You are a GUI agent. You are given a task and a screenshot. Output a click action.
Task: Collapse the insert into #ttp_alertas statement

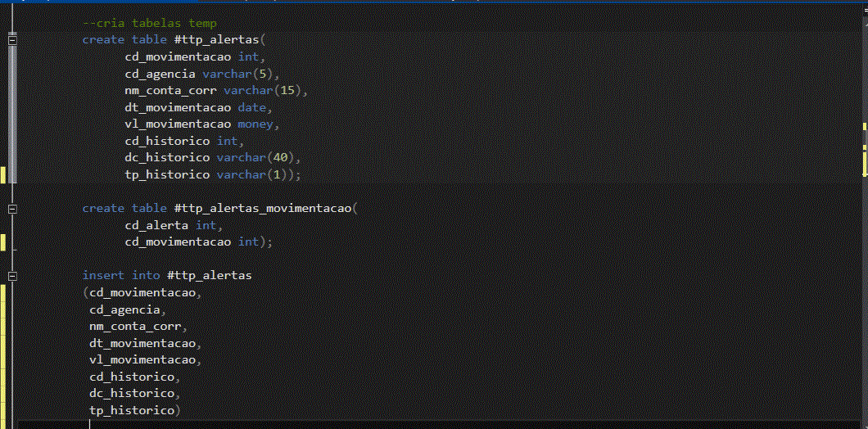coord(13,276)
